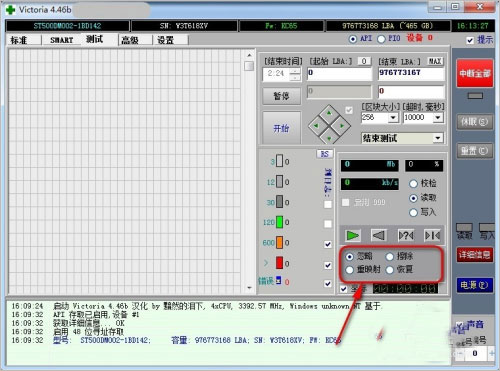Click the '?' jump icon
This screenshot has width=500, height=371.
(406, 236)
